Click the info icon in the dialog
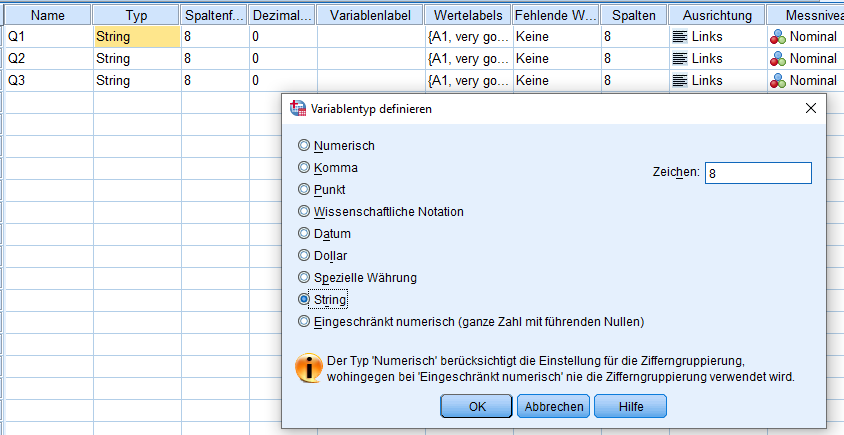844x435 pixels. click(309, 367)
